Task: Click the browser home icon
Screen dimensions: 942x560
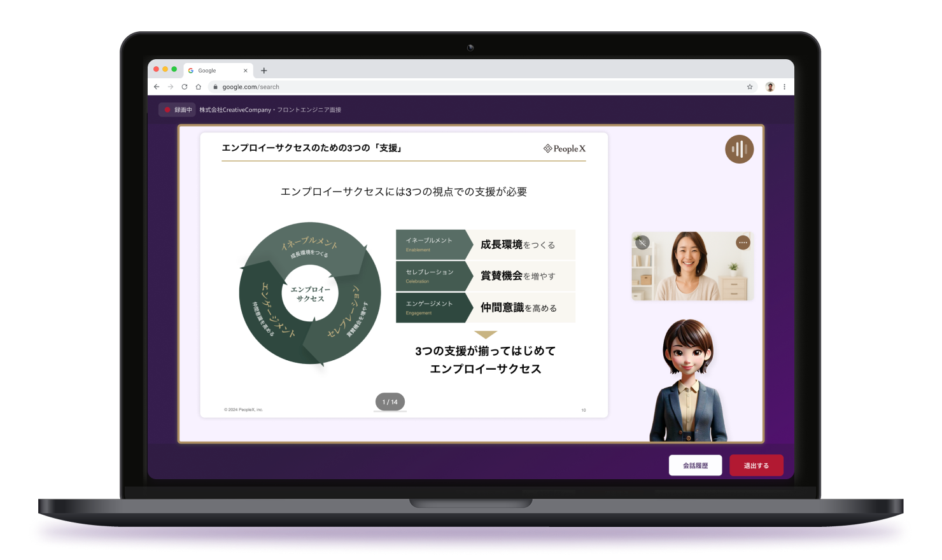Action: [x=199, y=87]
